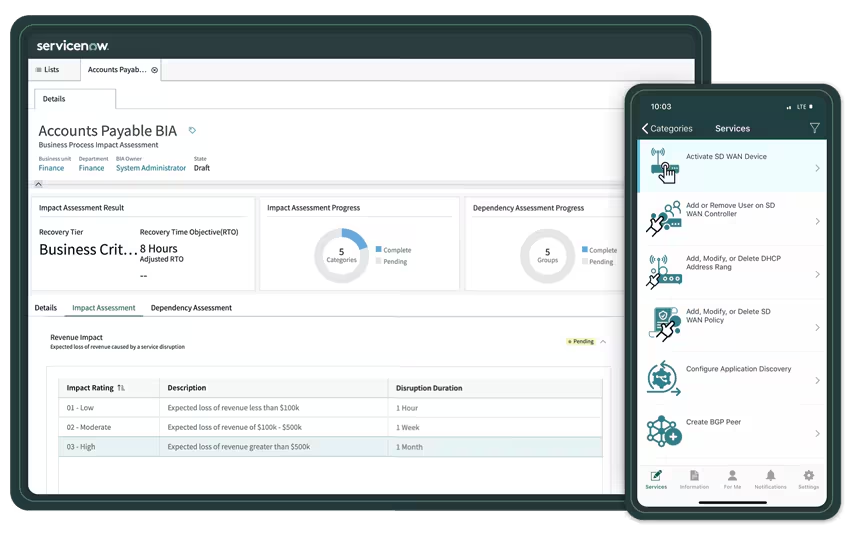
Task: Click the Dependency Assessment Progress donut chart
Action: pos(547,256)
